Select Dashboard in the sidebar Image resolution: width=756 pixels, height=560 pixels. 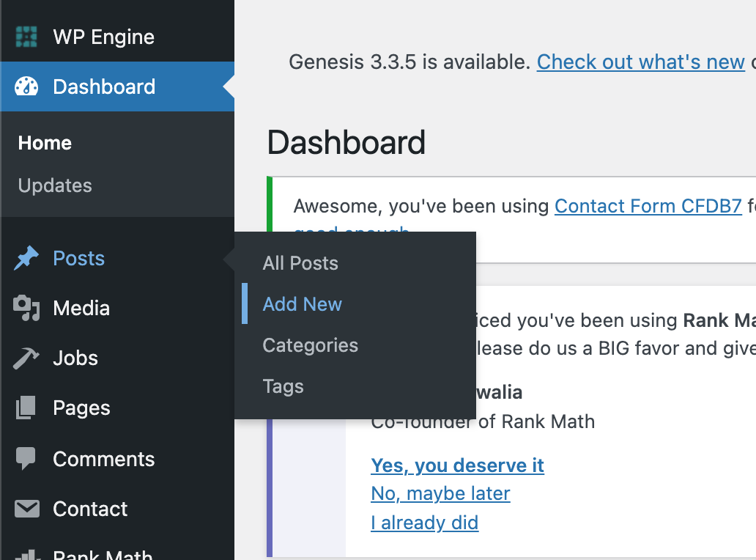pos(118,86)
